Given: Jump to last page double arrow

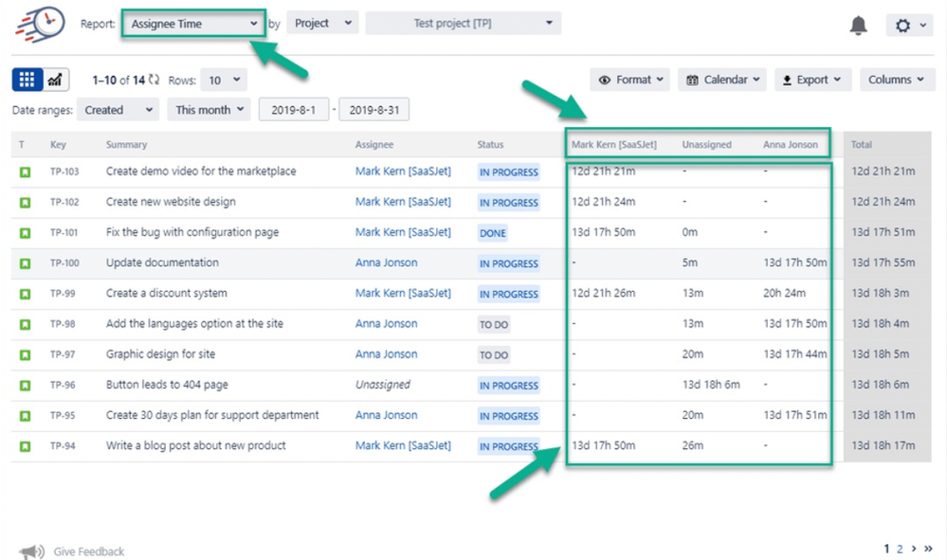Looking at the screenshot, I should (x=928, y=549).
